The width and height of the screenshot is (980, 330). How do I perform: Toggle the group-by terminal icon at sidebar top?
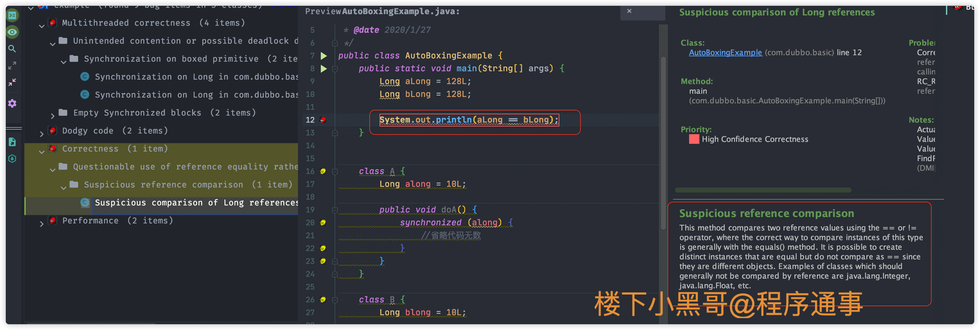click(x=12, y=16)
